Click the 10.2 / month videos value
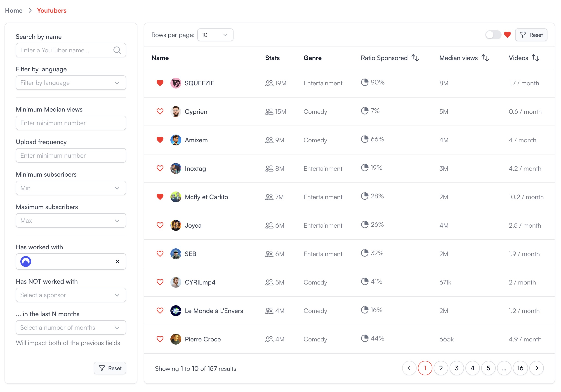 click(526, 197)
